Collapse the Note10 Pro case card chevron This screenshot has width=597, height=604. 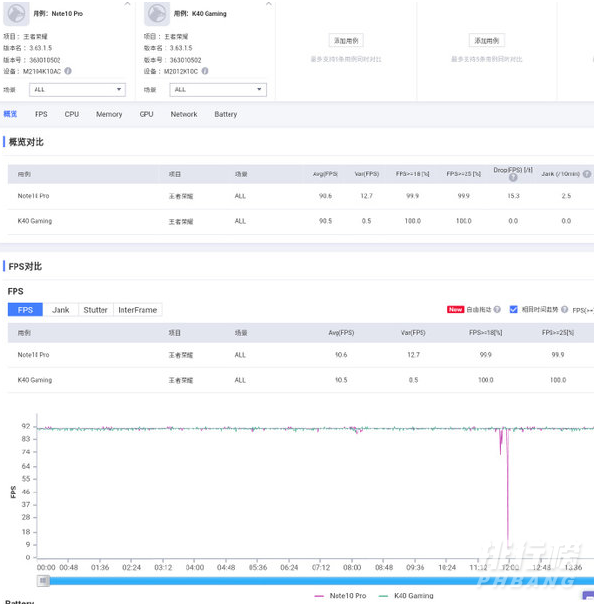point(127,4)
